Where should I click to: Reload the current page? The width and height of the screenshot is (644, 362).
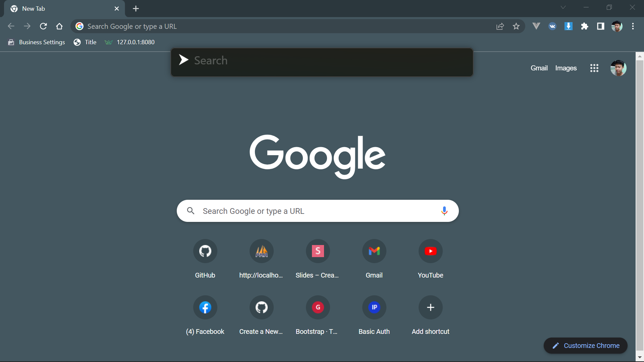43,26
